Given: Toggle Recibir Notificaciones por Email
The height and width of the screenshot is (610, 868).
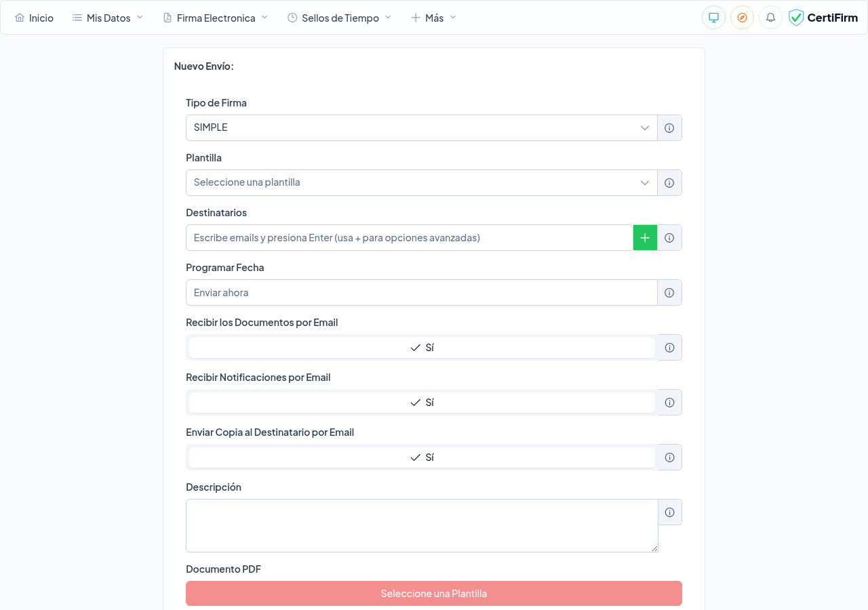Looking at the screenshot, I should tap(422, 403).
